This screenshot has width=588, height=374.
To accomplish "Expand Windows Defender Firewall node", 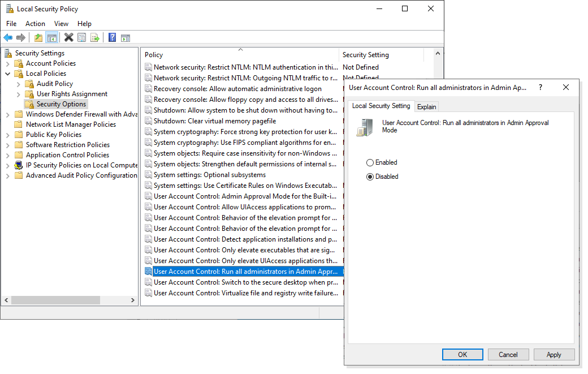I will (7, 114).
